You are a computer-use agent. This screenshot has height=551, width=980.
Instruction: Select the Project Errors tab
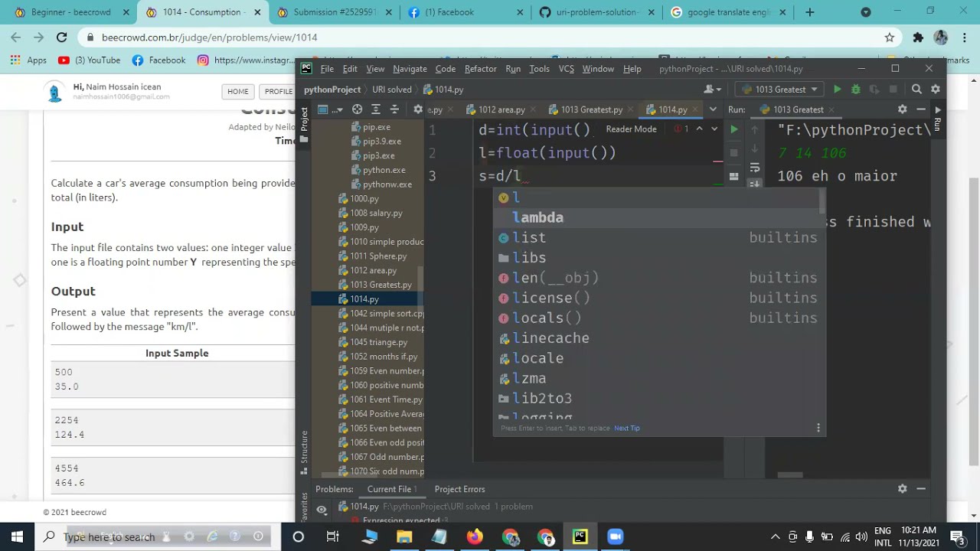[x=459, y=489]
